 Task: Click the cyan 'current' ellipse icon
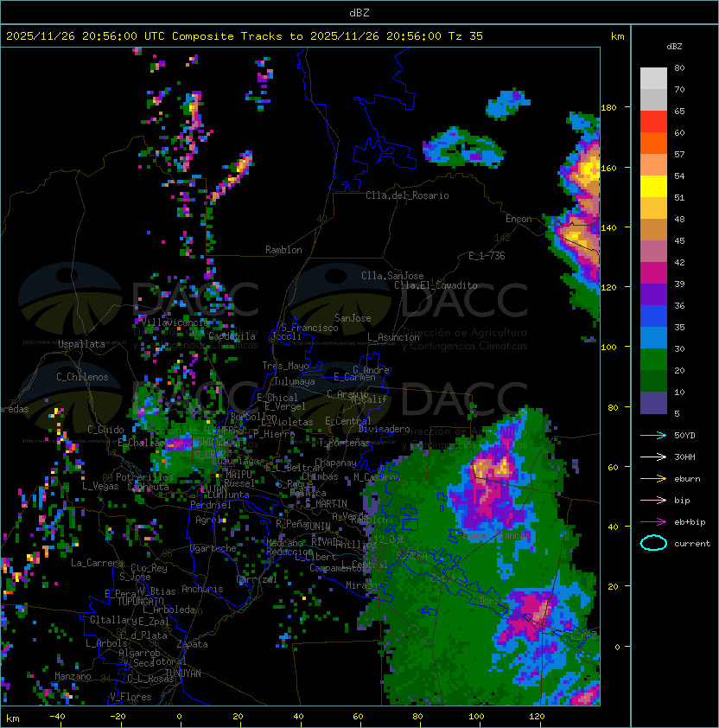653,543
